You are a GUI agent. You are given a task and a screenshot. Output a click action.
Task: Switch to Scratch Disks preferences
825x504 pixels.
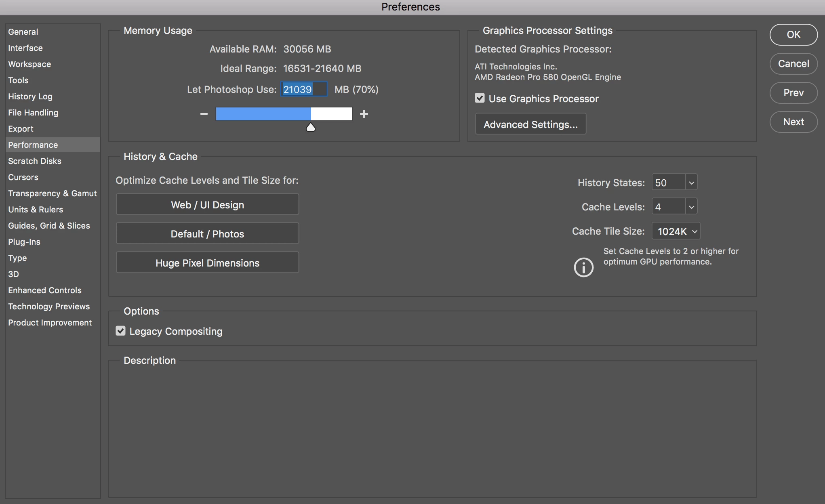(x=35, y=161)
